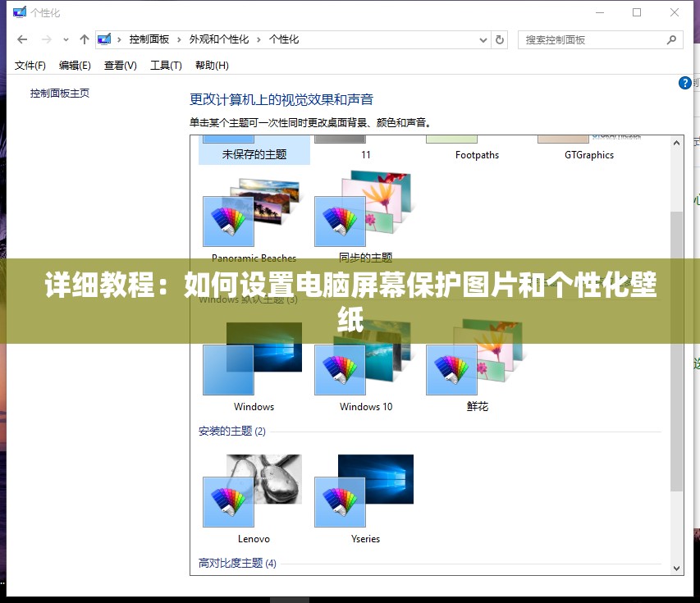This screenshot has width=700, height=603.
Task: Click the blue help question mark icon
Action: click(685, 83)
